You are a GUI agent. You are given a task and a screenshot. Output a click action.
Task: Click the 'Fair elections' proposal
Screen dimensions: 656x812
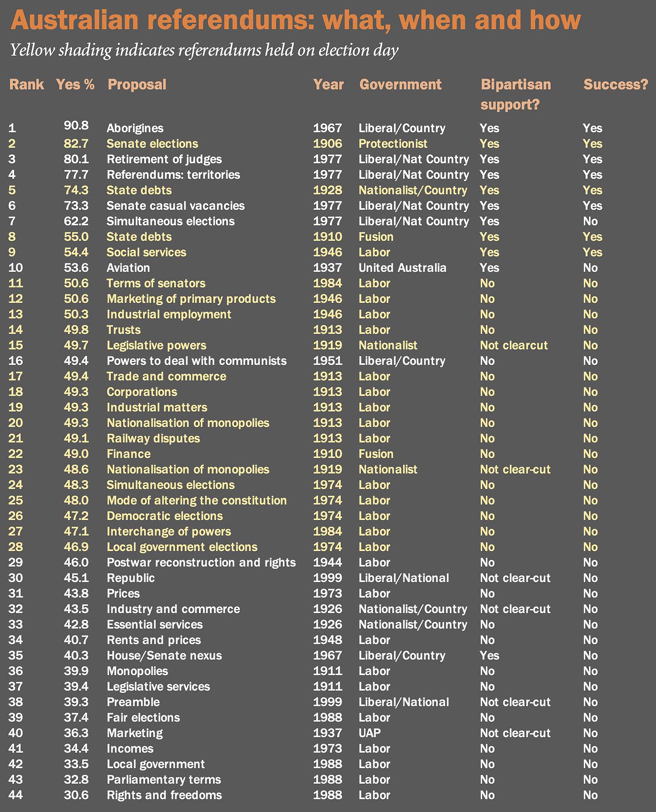click(x=143, y=718)
